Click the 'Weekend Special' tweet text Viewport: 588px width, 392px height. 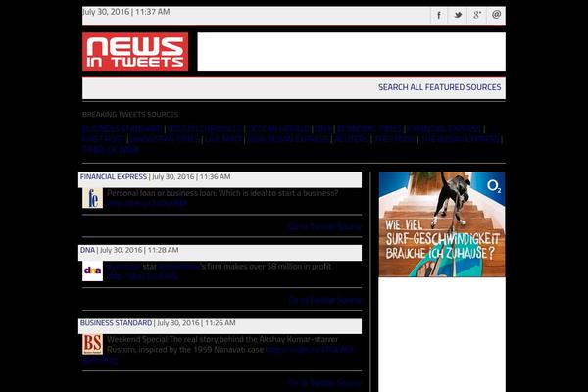tap(222, 344)
